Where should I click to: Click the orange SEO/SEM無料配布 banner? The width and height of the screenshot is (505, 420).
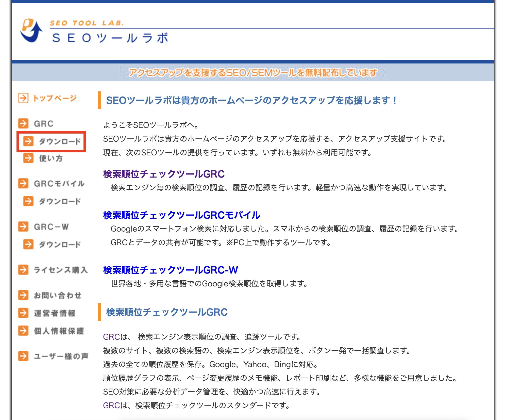pos(253,73)
